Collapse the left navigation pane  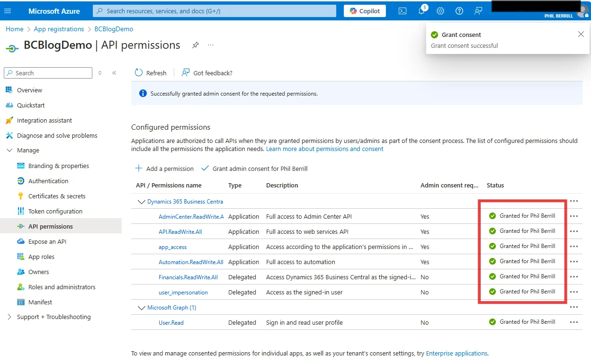point(114,73)
